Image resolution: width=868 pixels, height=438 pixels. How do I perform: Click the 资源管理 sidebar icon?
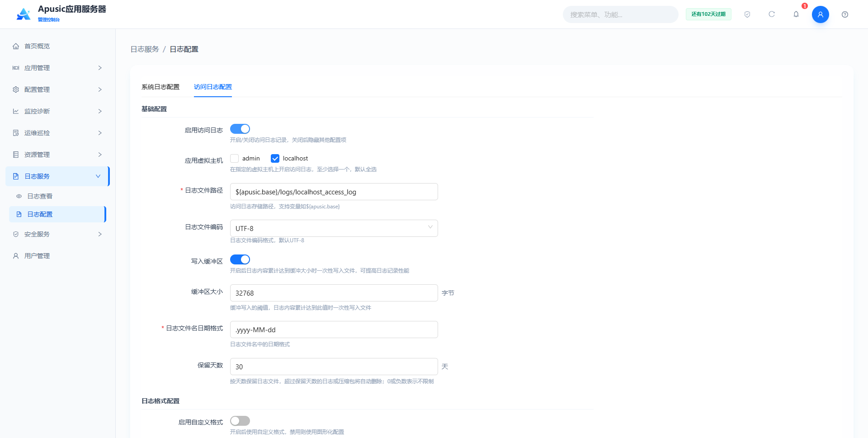click(x=16, y=155)
